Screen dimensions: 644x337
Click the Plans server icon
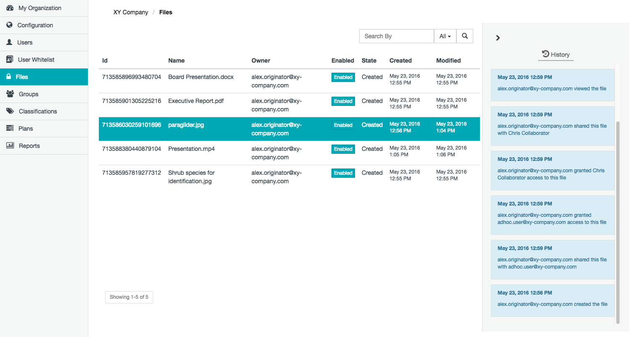point(10,129)
